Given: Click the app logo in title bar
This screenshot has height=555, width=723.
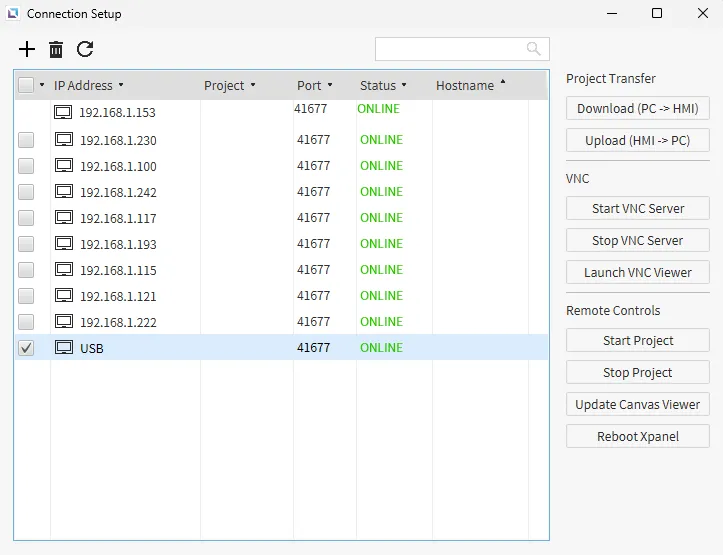Looking at the screenshot, I should [13, 14].
